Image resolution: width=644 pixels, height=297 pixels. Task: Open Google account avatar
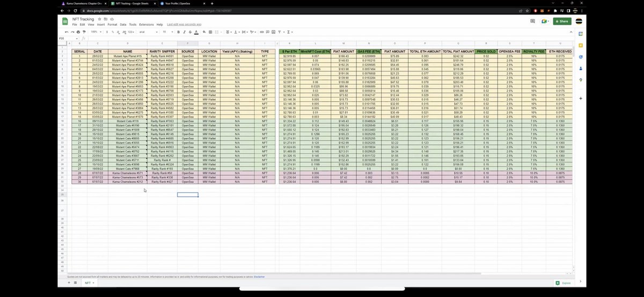579,21
